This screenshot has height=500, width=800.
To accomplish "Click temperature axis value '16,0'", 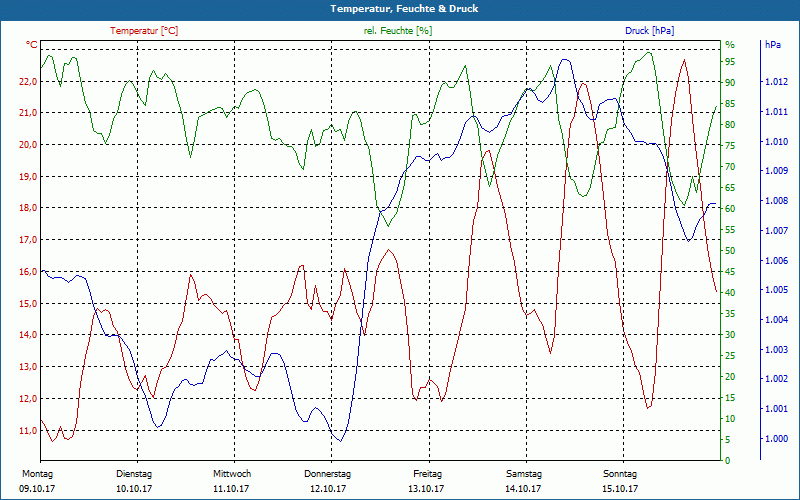I will click(x=28, y=271).
